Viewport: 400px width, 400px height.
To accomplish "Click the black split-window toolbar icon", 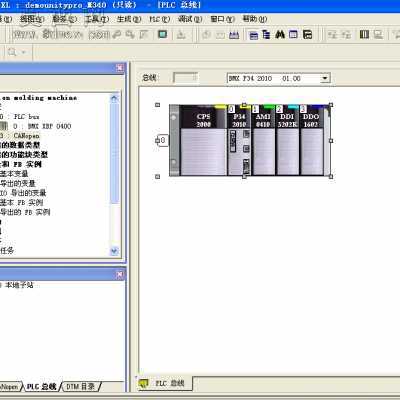I will [307, 34].
